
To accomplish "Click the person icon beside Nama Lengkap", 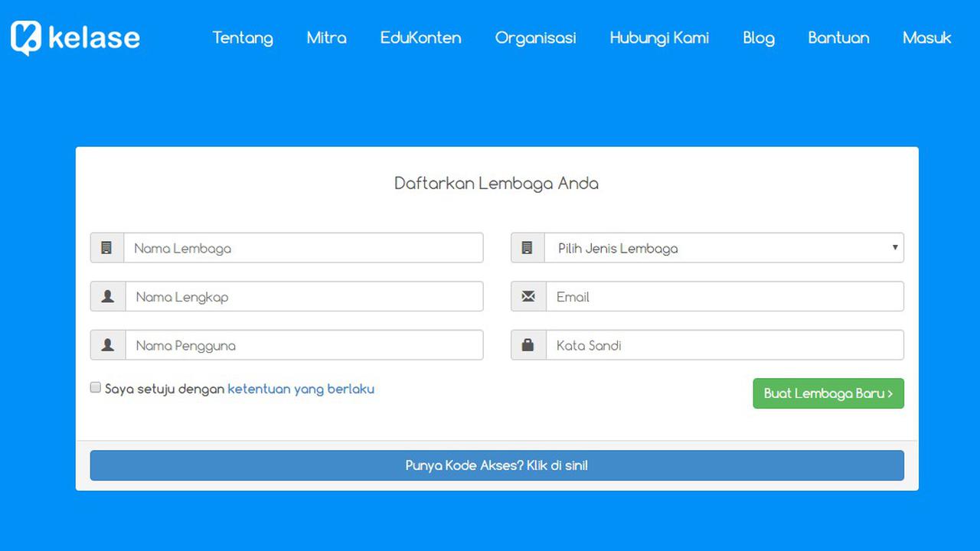I will [106, 296].
